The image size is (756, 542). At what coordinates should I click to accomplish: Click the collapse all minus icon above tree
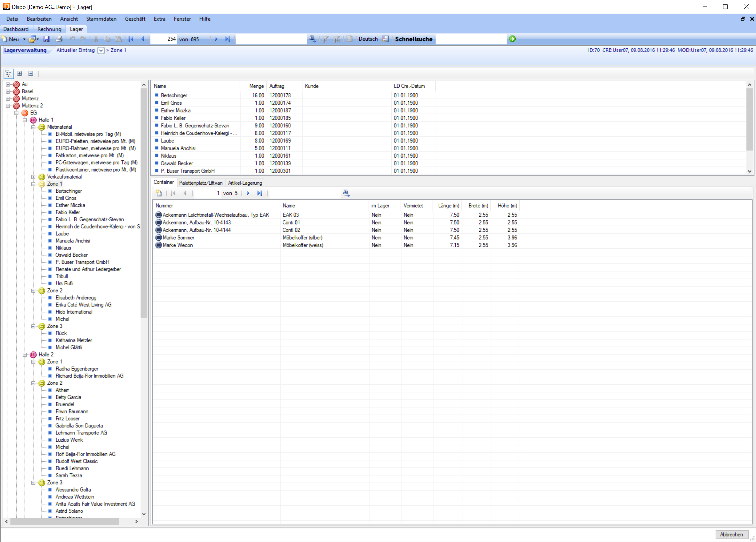(31, 73)
